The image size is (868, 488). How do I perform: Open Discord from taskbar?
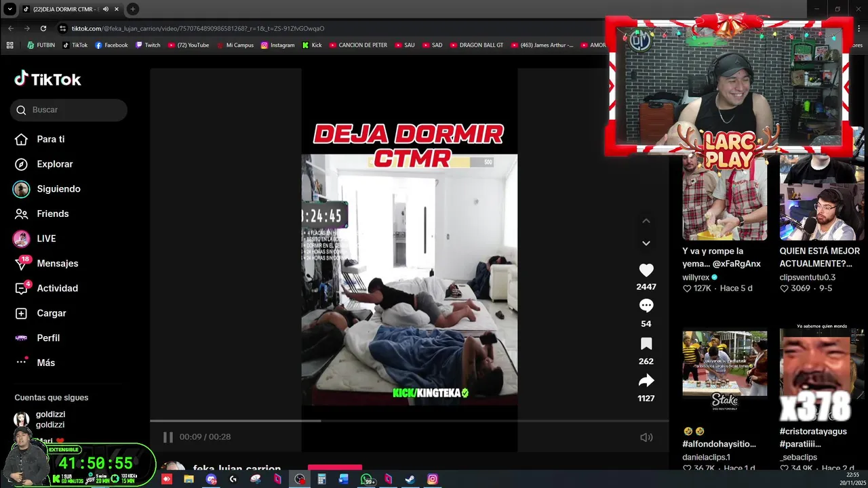point(211,479)
